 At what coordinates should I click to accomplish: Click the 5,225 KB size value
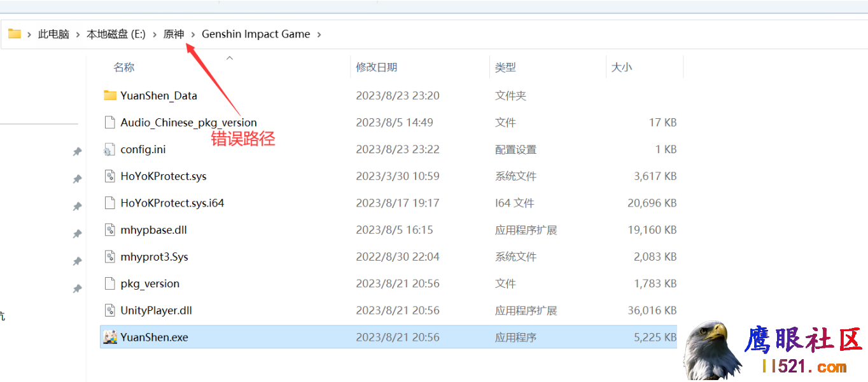[x=655, y=337]
